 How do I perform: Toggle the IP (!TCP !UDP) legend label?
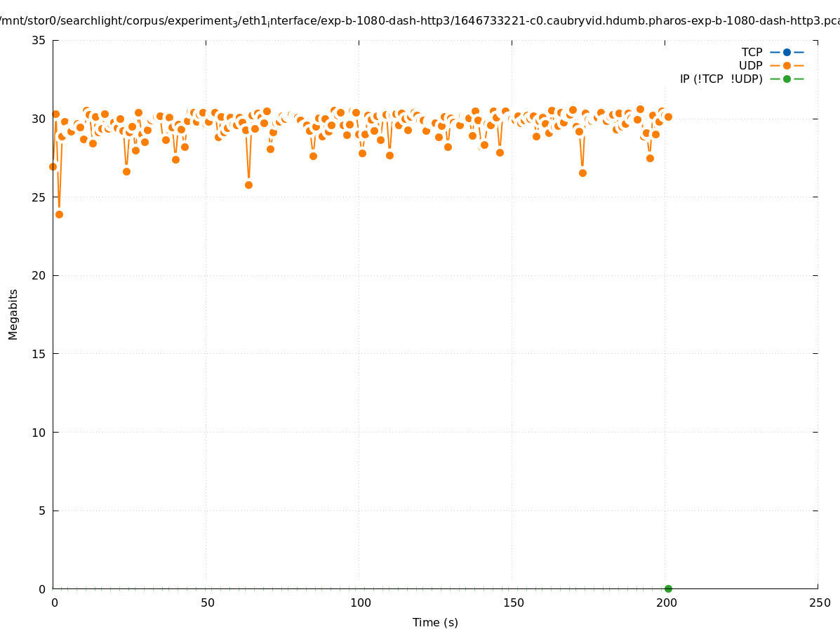pyautogui.click(x=721, y=79)
